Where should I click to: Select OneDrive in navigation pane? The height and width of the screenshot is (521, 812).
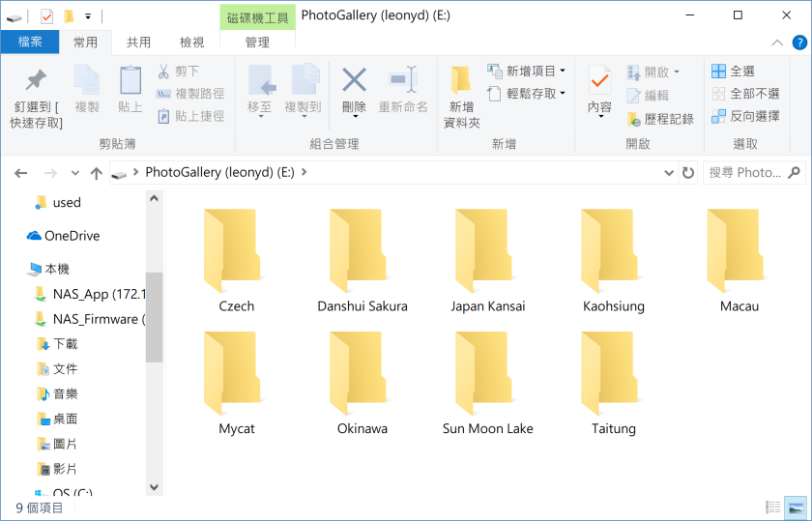coord(63,236)
